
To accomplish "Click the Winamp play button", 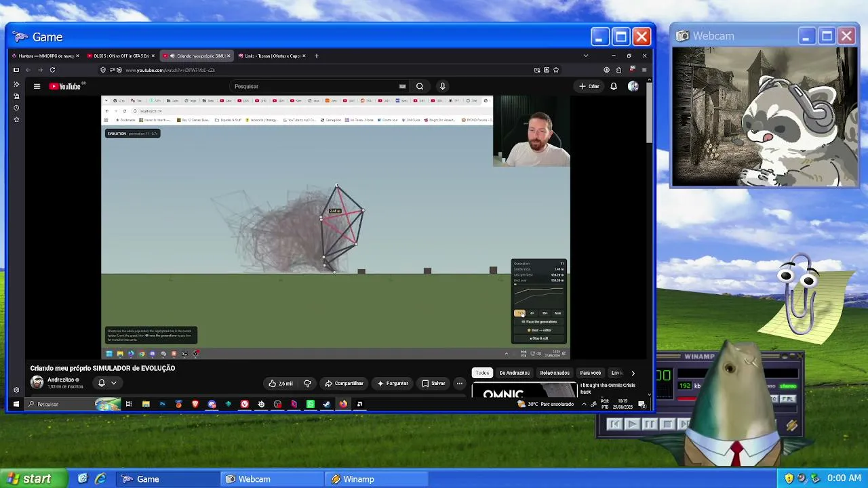I will tap(632, 424).
